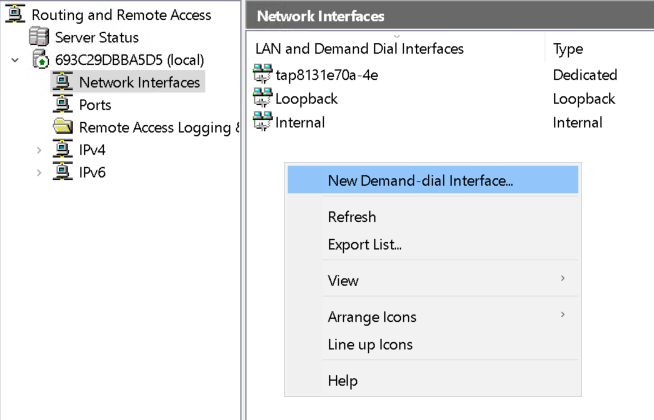Select the Internal interface entry
654x420 pixels.
300,123
